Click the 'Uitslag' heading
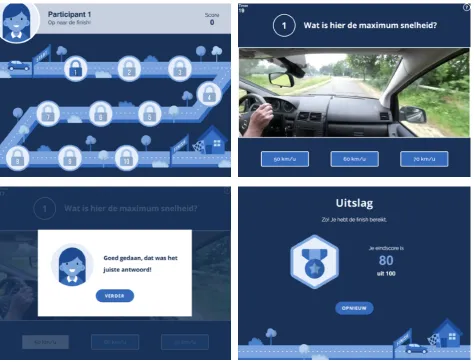This screenshot has height=362, width=474. [354, 203]
